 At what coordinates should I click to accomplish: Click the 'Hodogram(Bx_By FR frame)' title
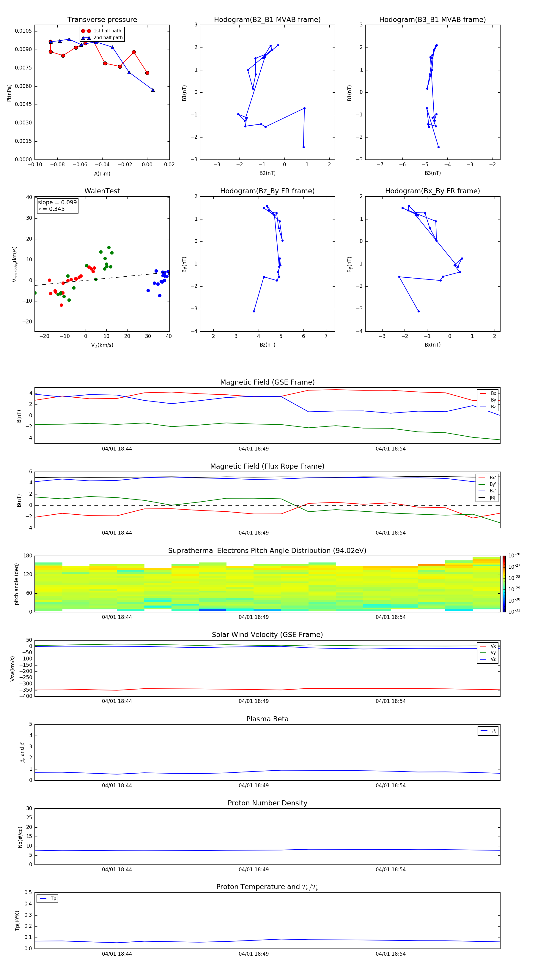pos(432,191)
